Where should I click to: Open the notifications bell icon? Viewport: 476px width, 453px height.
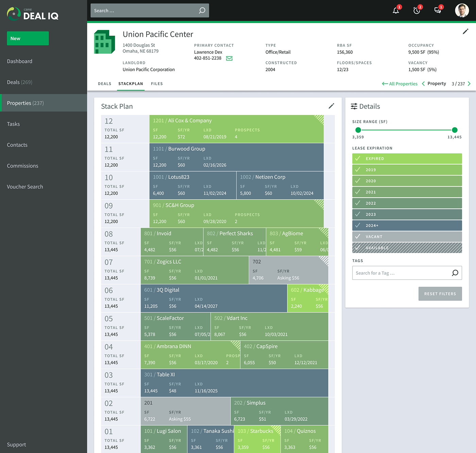point(396,11)
